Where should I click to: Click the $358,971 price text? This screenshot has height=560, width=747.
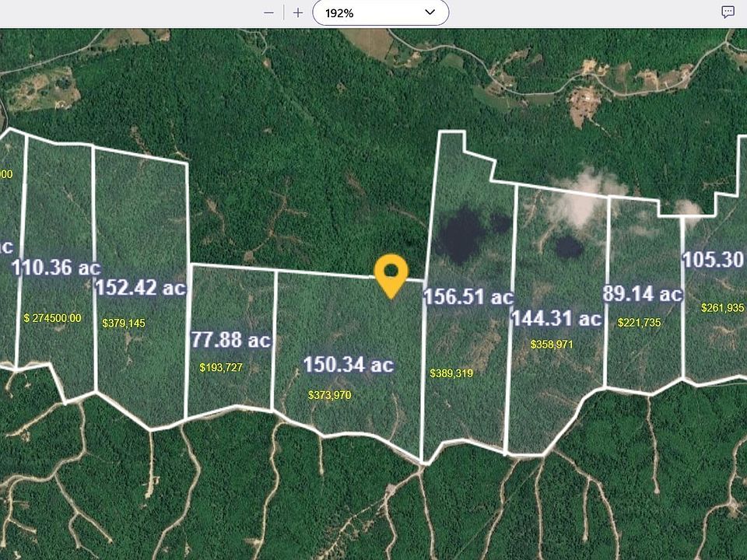[x=552, y=344]
